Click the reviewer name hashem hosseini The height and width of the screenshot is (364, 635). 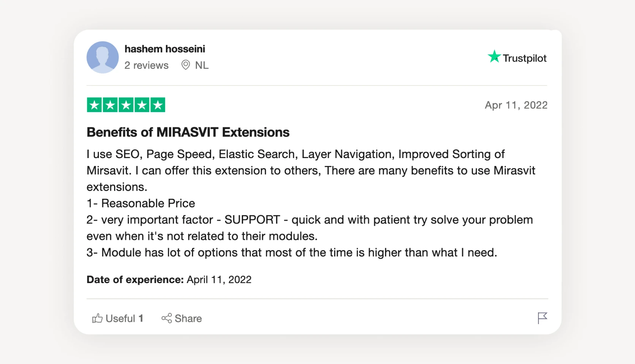coord(165,49)
